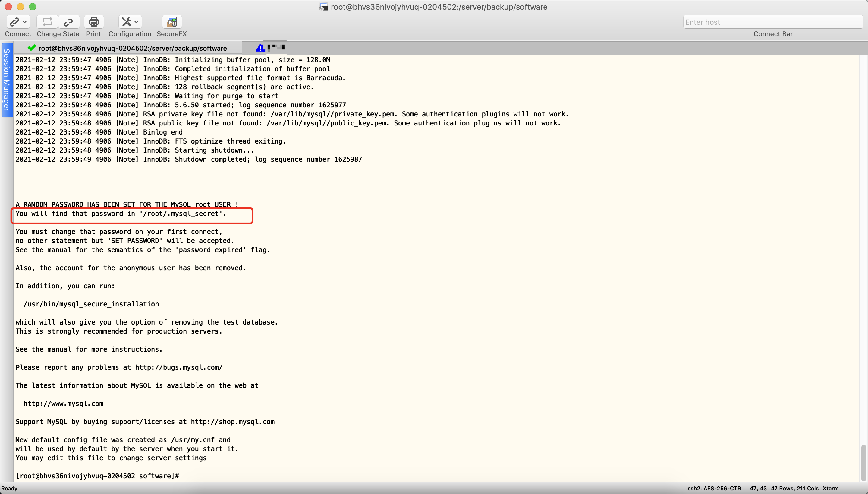Viewport: 868px width, 494px height.
Task: Open the Configuration tools icon
Action: (x=127, y=22)
